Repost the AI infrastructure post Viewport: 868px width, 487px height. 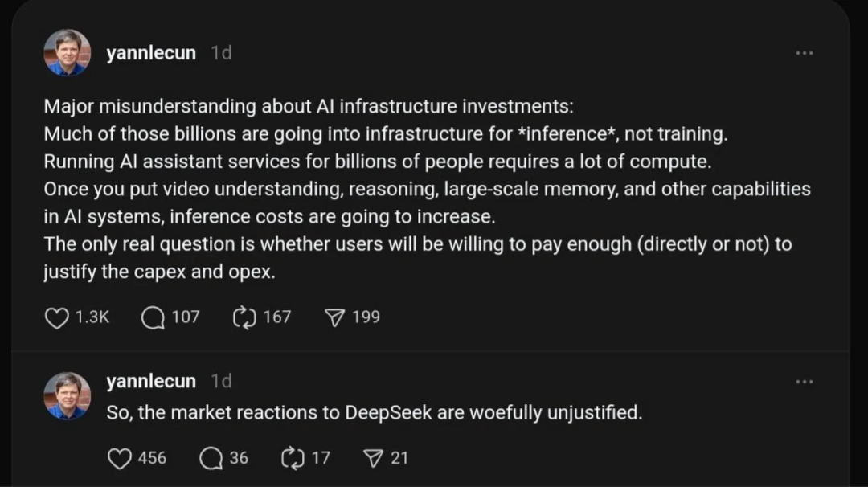245,317
